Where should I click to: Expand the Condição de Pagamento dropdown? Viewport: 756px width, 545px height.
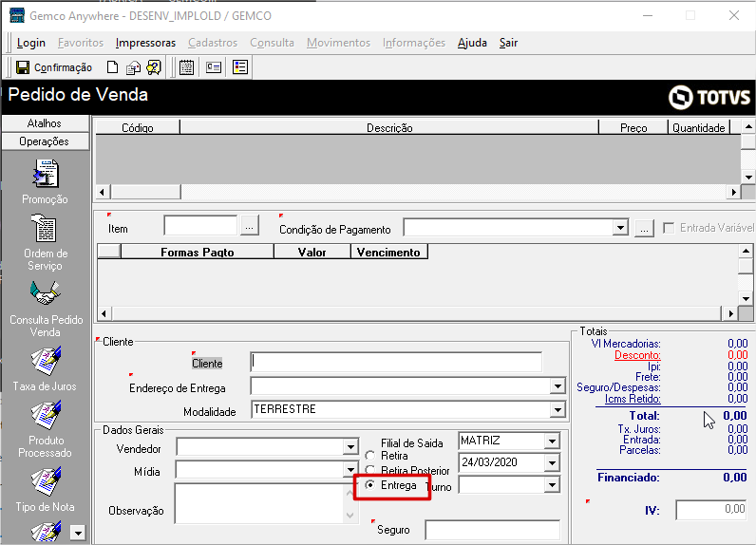click(x=620, y=228)
